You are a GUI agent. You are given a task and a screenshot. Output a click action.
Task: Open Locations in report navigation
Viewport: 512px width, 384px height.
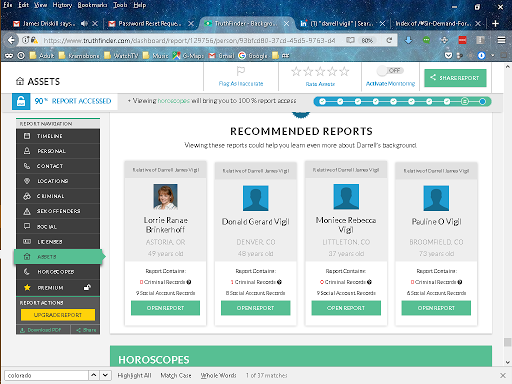(58, 181)
